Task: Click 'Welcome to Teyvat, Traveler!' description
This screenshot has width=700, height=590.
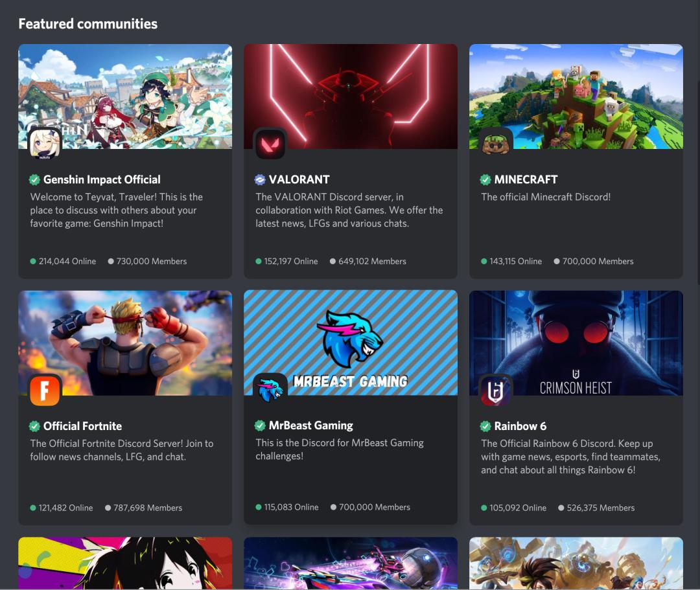Action: click(x=117, y=210)
